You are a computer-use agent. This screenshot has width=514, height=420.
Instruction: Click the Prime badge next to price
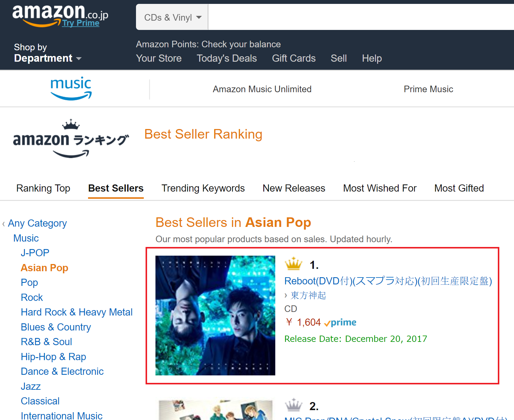point(340,323)
